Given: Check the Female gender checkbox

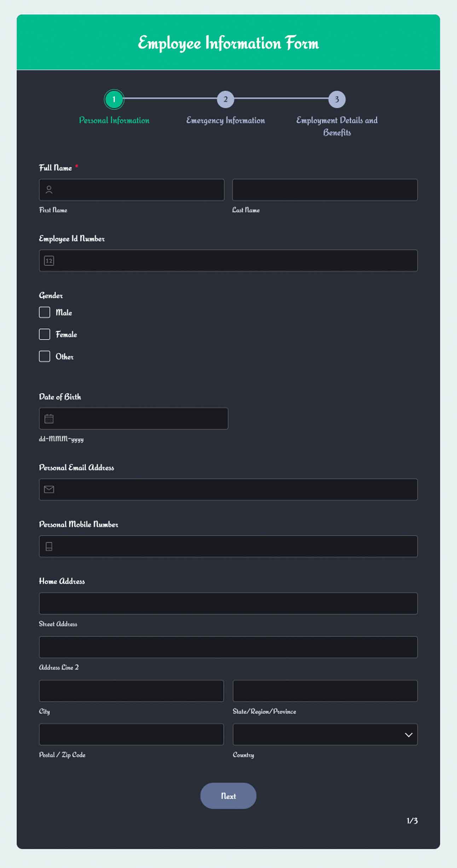Looking at the screenshot, I should (44, 334).
